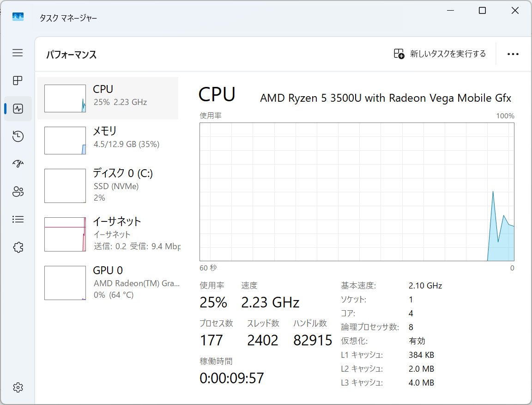Click 新しいタスクを実行する button
The height and width of the screenshot is (405, 532).
point(440,54)
